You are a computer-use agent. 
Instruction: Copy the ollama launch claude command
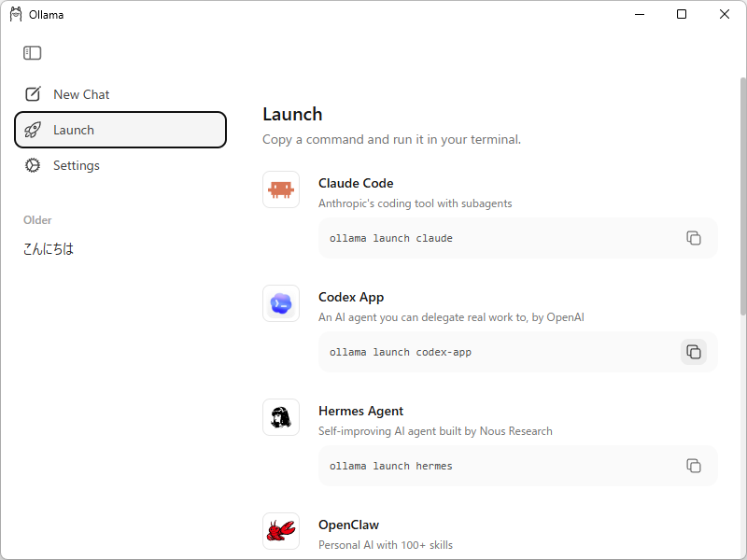click(694, 238)
